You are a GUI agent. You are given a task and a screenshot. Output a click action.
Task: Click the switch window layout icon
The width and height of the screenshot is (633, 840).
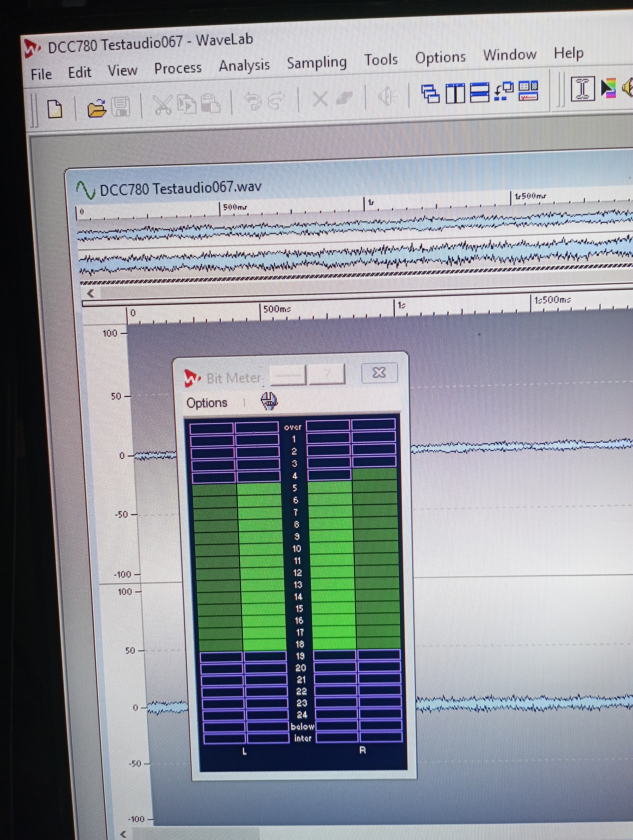(x=504, y=92)
